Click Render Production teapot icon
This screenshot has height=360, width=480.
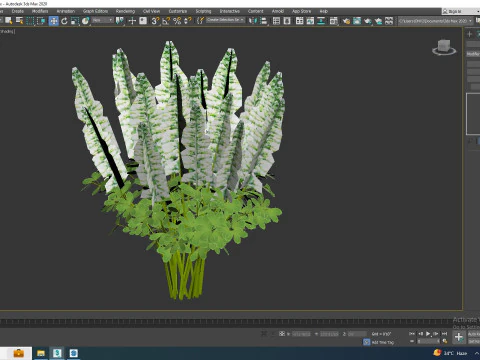[x=368, y=21]
